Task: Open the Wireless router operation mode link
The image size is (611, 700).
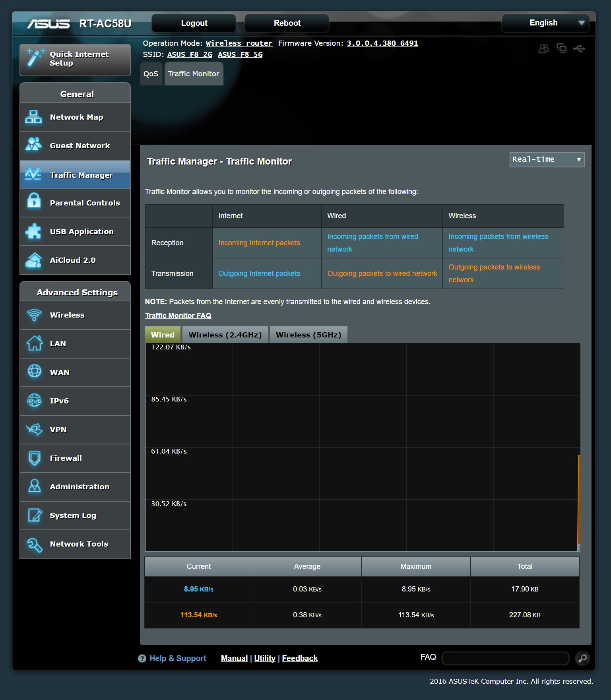Action: coord(239,43)
